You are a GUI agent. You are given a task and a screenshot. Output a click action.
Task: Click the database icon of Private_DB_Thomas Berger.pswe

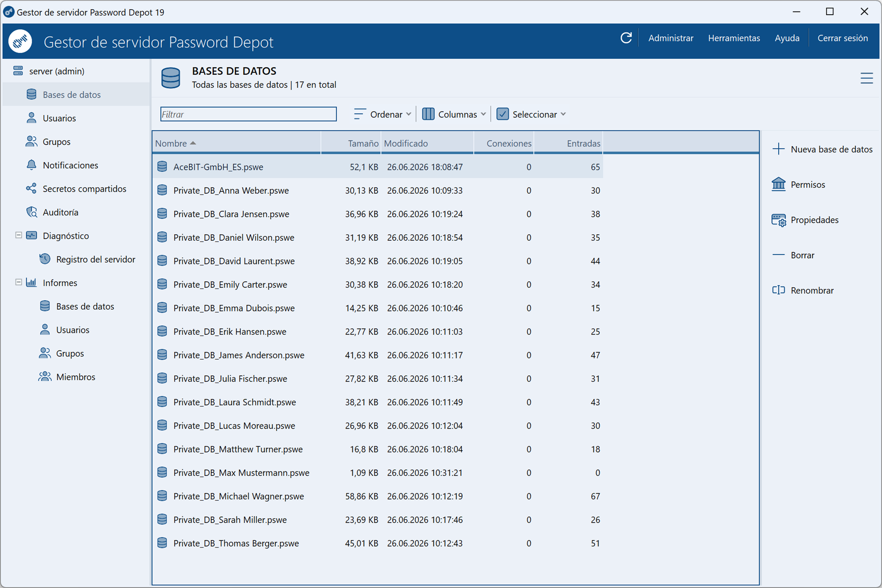pyautogui.click(x=162, y=543)
